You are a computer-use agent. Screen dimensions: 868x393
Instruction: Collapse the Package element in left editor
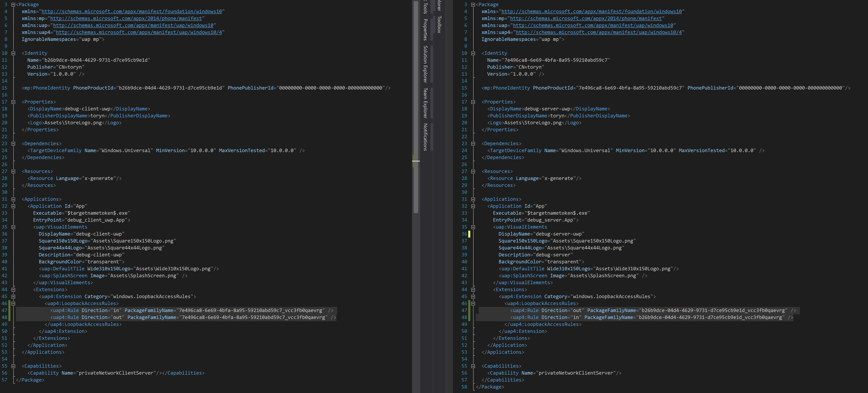coord(13,5)
